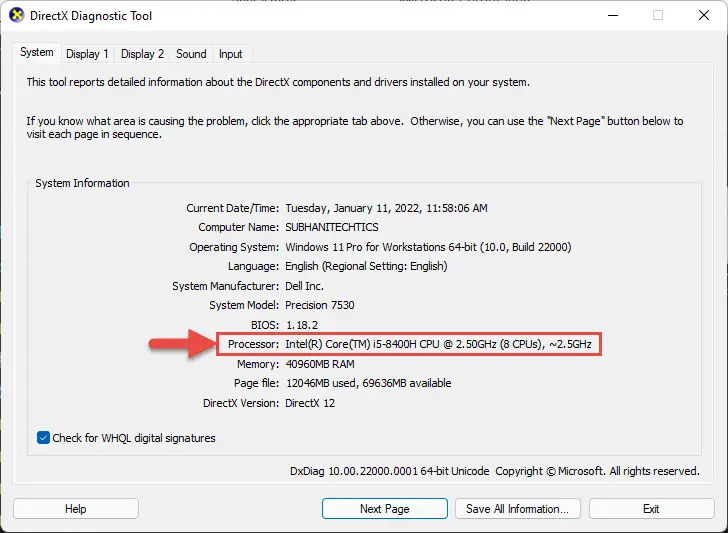Viewport: 728px width, 533px height.
Task: Minimize the DirectX Diagnostic Tool window
Action: [x=613, y=15]
